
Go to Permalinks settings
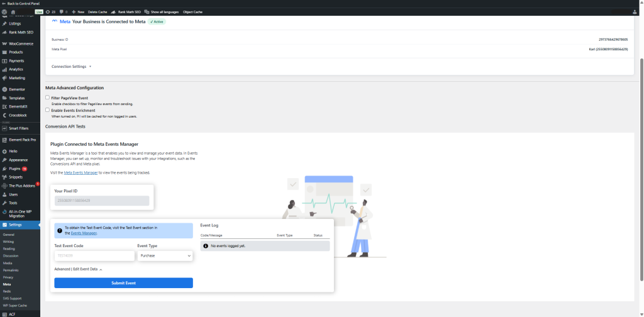(x=11, y=270)
